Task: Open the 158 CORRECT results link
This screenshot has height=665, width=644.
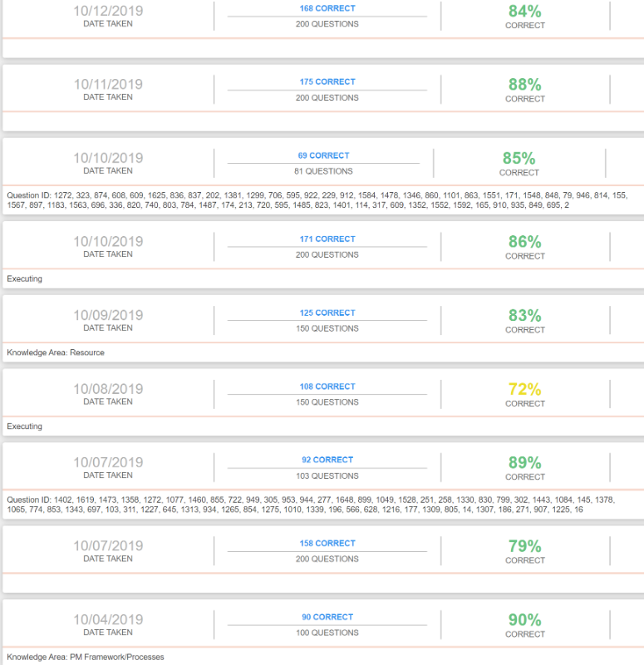Action: tap(327, 544)
